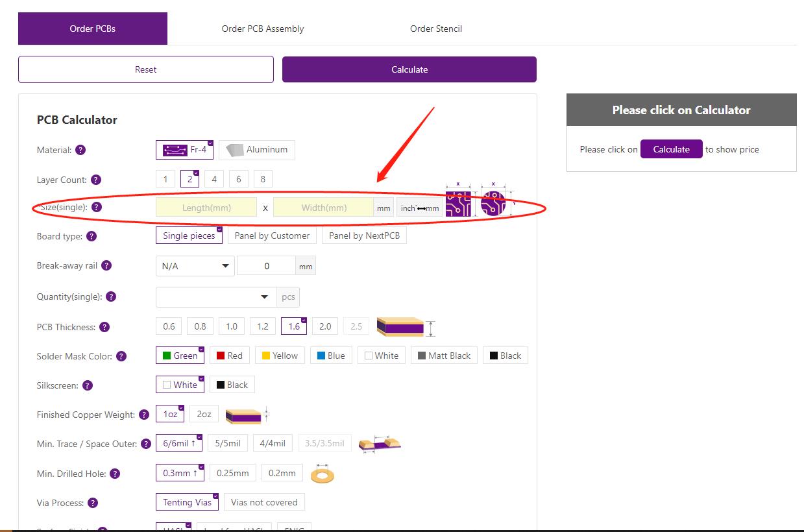
Task: Toggle the inch to mm unit switch
Action: coord(420,208)
